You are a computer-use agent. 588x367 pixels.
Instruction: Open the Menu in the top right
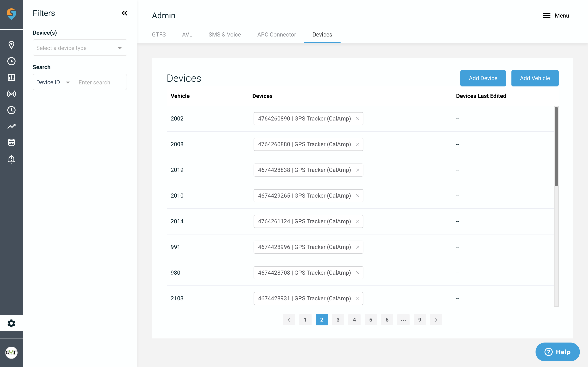pos(556,15)
